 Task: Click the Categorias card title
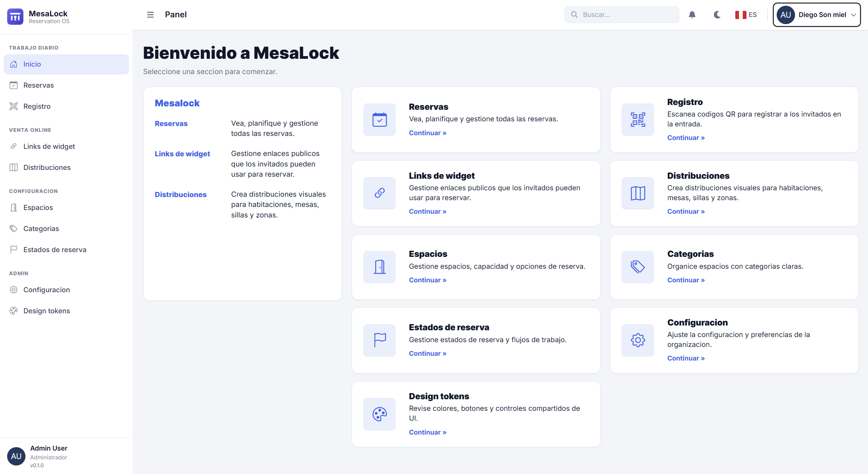tap(690, 254)
